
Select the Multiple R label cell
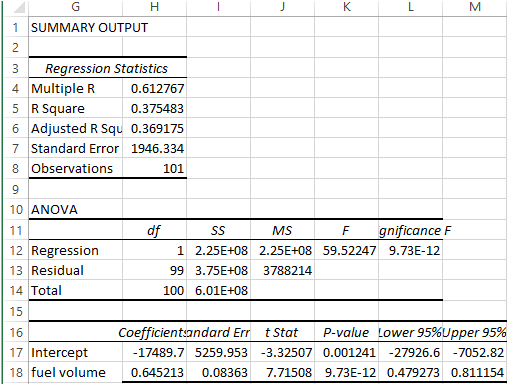pyautogui.click(x=76, y=88)
